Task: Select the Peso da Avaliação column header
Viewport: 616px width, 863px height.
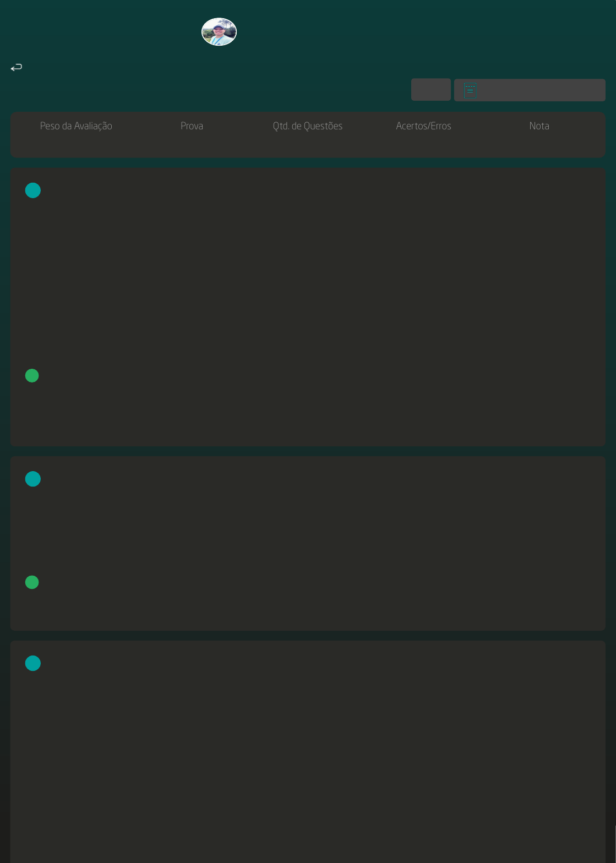Action: (76, 126)
